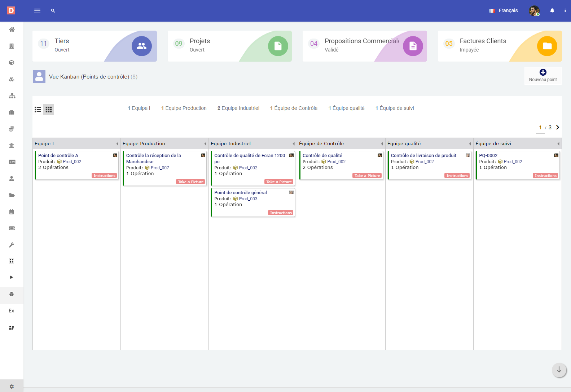Collapse the Equipe Industriel column

coord(294,144)
